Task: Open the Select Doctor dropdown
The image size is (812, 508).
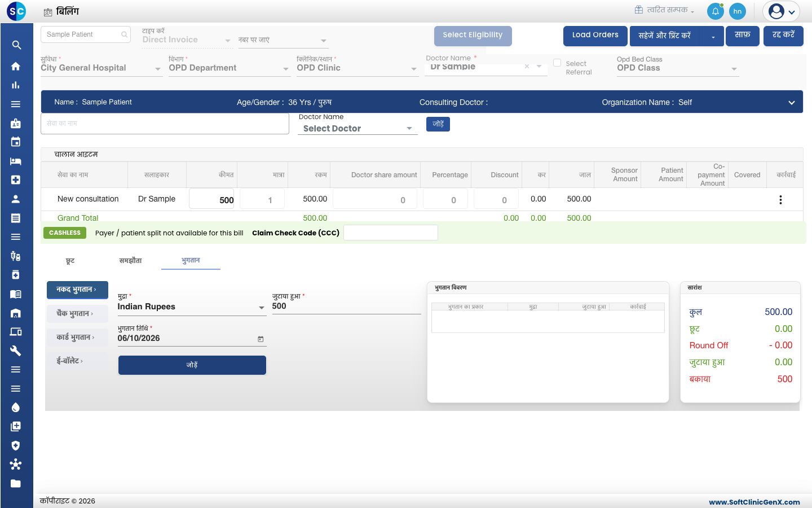Action: point(358,129)
